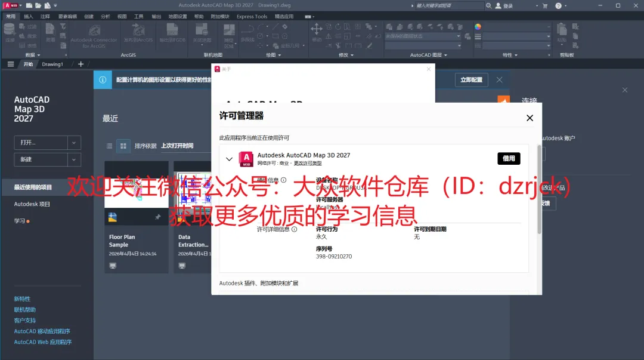
Task: Click the 新建 button on start page
Action: (x=41, y=159)
